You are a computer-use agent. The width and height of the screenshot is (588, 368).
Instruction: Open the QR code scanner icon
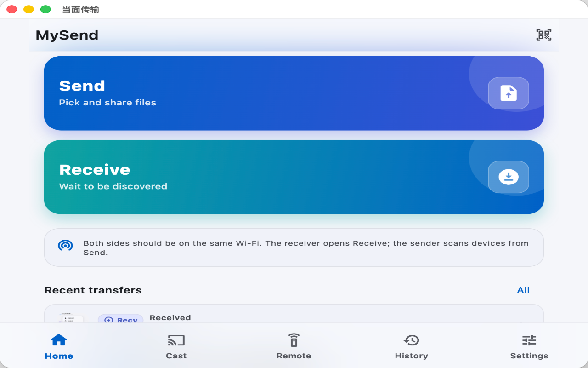[544, 35]
